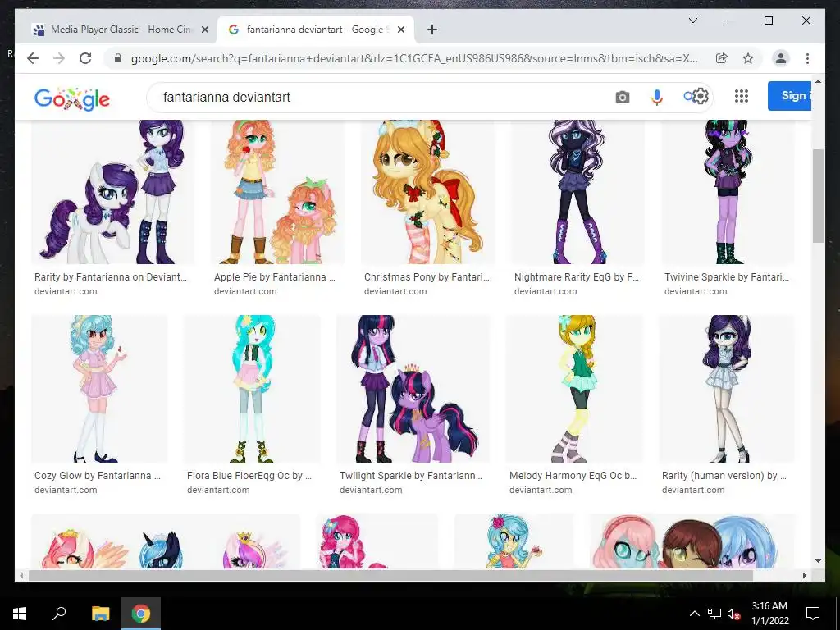Viewport: 840px width, 630px height.
Task: Reload the current page
Action: point(85,58)
